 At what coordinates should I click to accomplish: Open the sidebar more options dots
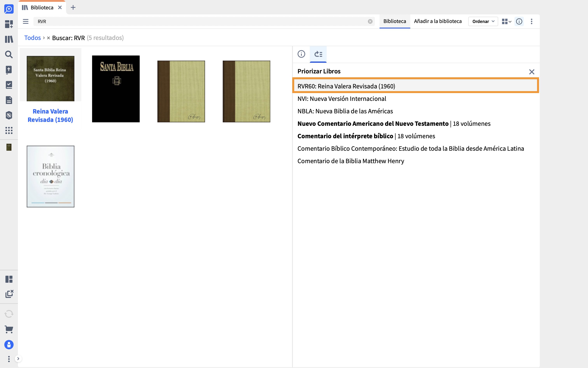click(9, 359)
